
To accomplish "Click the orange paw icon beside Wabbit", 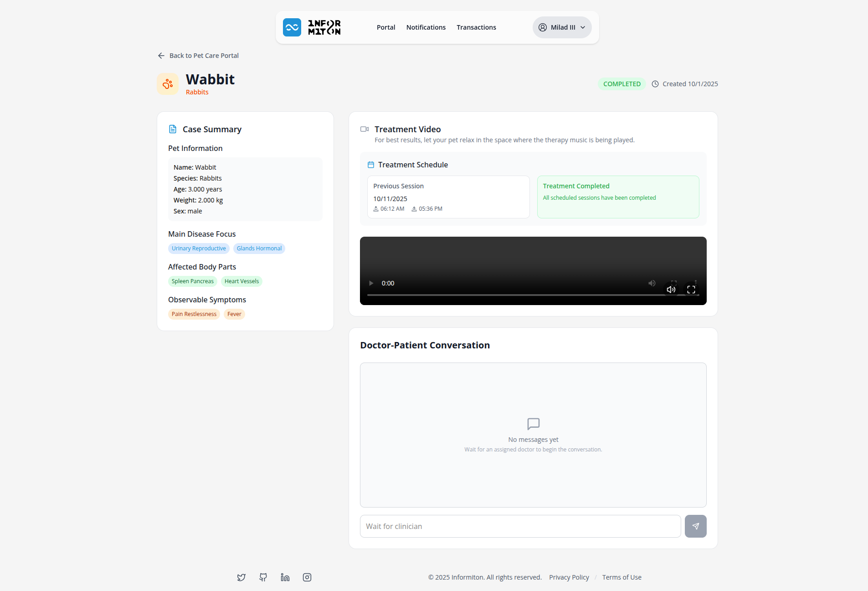I will pyautogui.click(x=168, y=84).
